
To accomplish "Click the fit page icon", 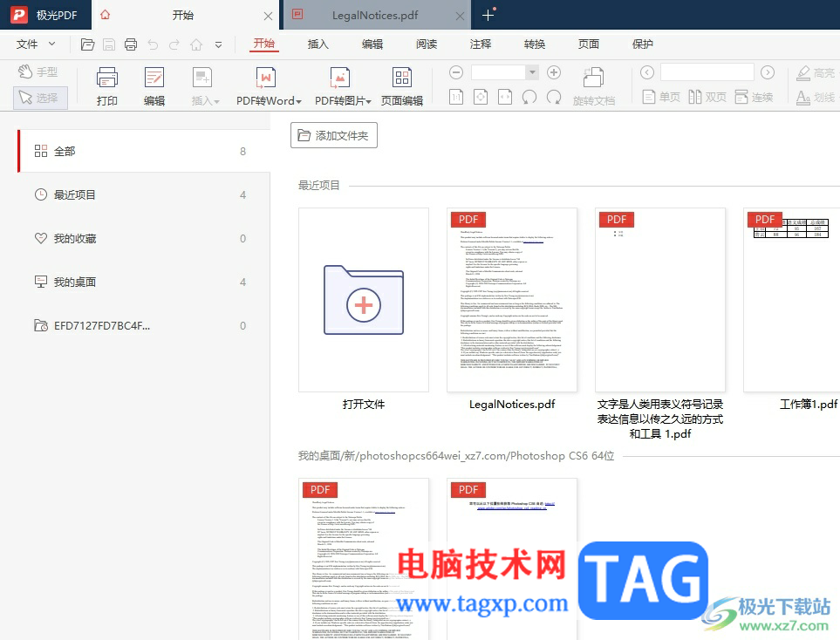I will pos(481,97).
